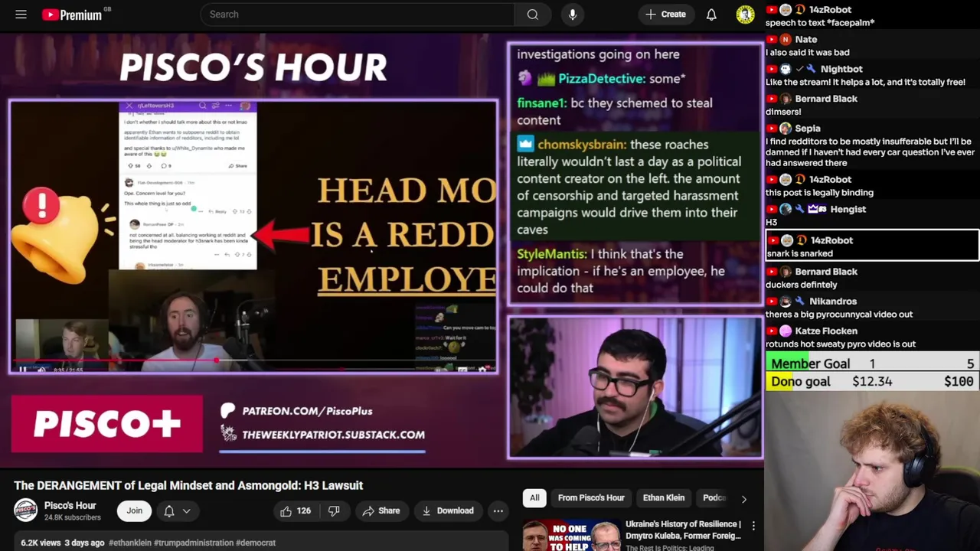Click Sepia's username in overlay chat
980x551 pixels.
click(808, 129)
